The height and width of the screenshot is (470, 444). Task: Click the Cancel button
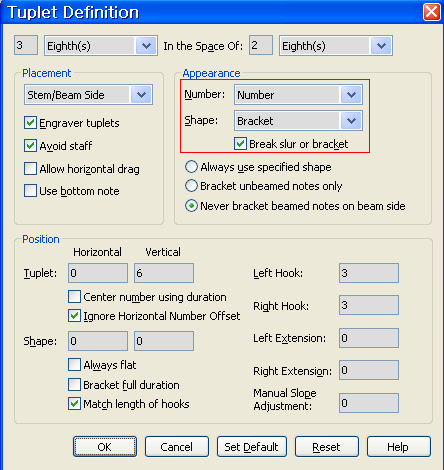pyautogui.click(x=177, y=447)
